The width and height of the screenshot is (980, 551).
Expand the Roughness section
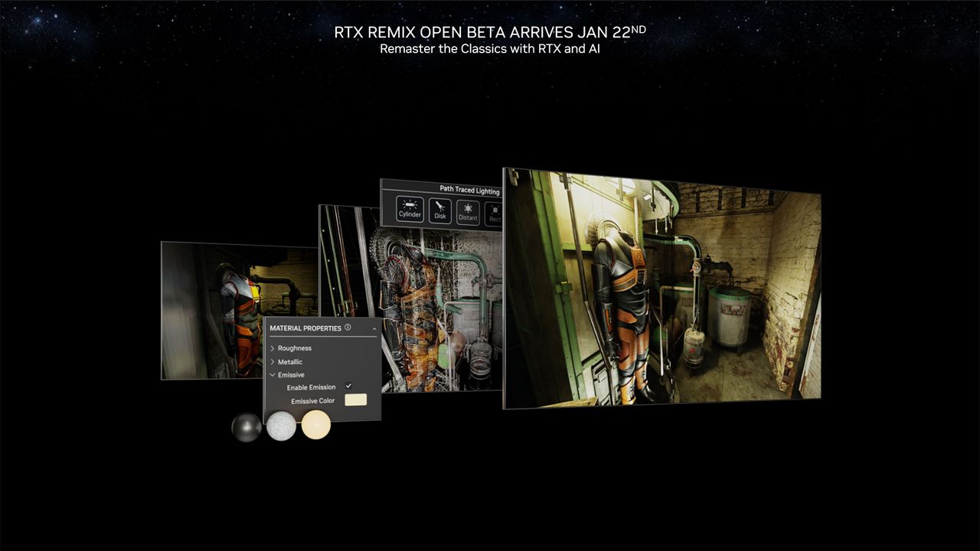point(291,348)
